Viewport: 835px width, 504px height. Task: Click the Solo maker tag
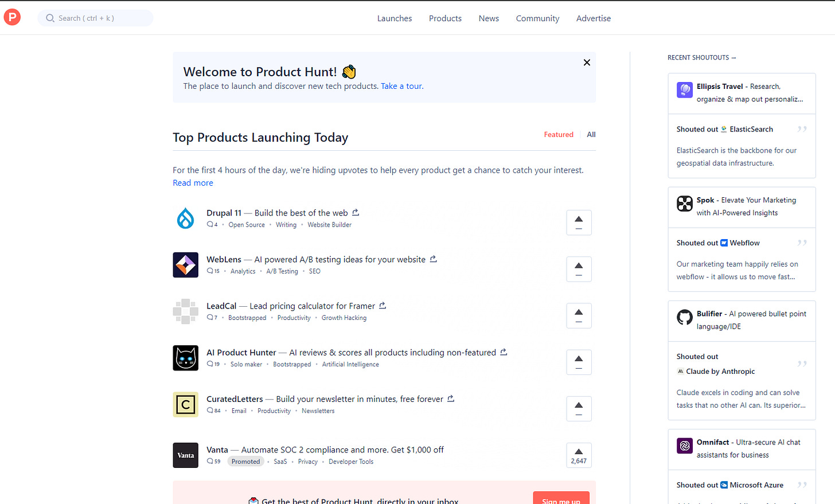[x=246, y=364]
